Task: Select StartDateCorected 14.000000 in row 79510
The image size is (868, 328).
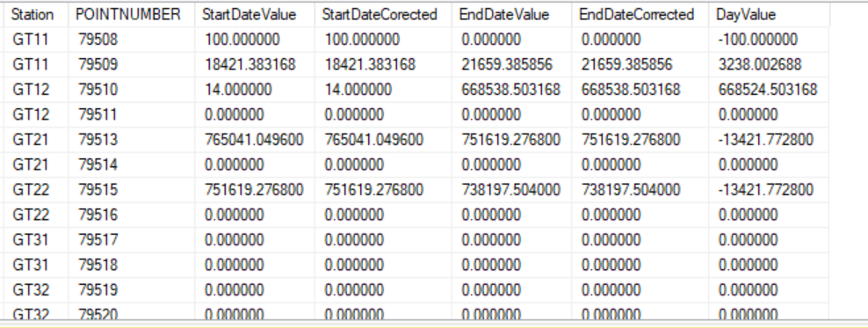Action: click(382, 89)
